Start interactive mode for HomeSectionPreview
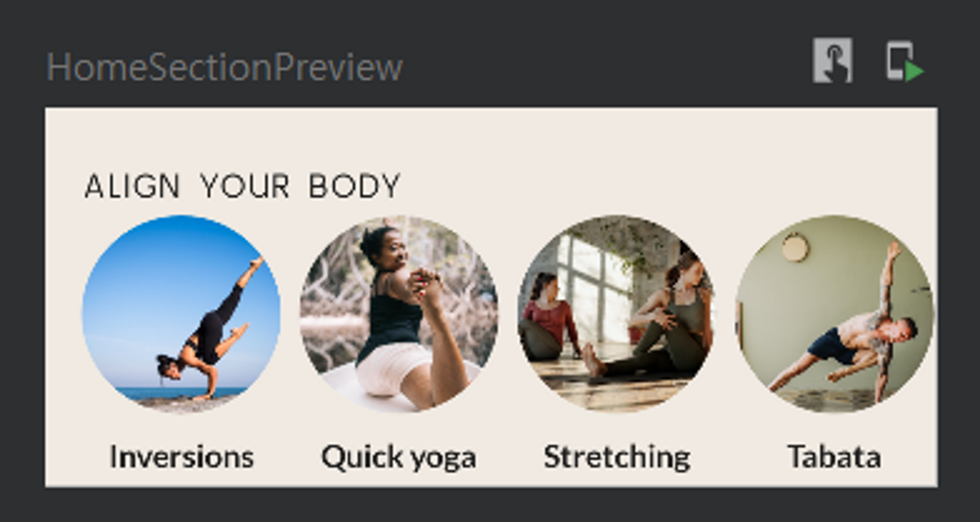This screenshot has width=980, height=522. (833, 61)
